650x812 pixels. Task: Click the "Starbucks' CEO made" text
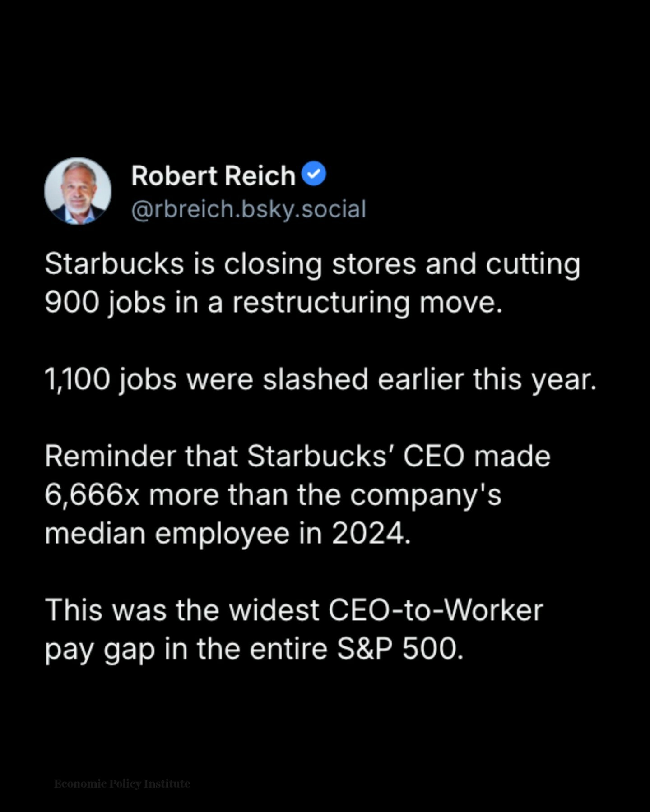(399, 457)
